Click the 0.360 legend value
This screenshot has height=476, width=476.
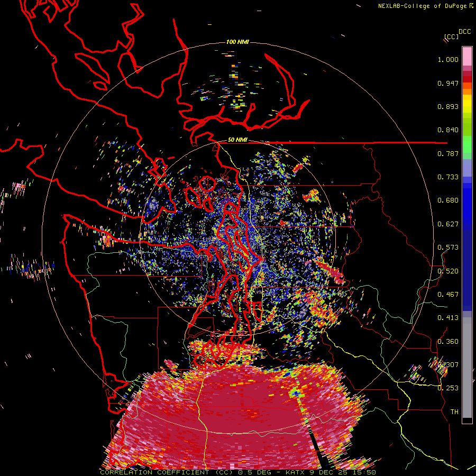pos(448,342)
